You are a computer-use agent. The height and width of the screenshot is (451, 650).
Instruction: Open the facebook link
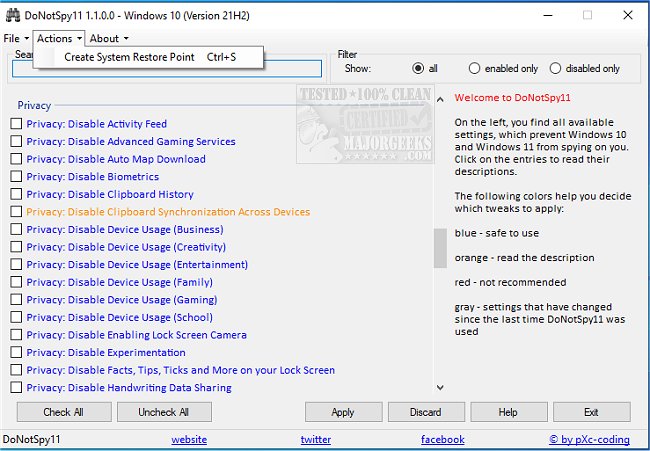(x=443, y=439)
